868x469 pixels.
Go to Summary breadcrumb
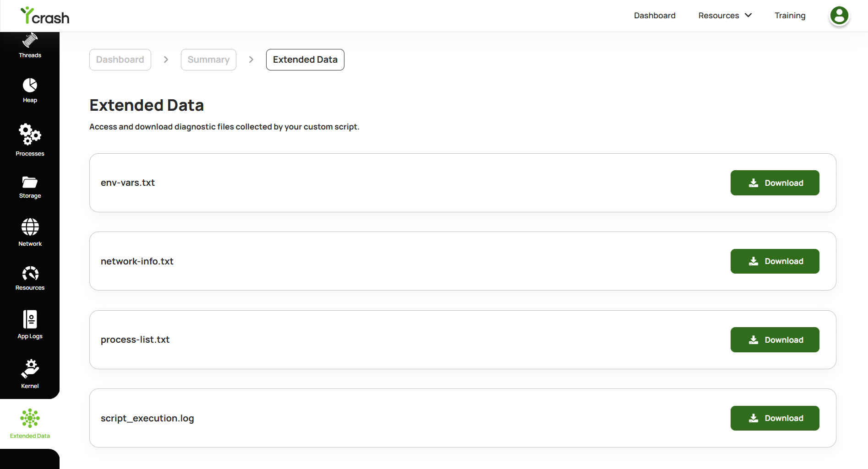point(208,59)
